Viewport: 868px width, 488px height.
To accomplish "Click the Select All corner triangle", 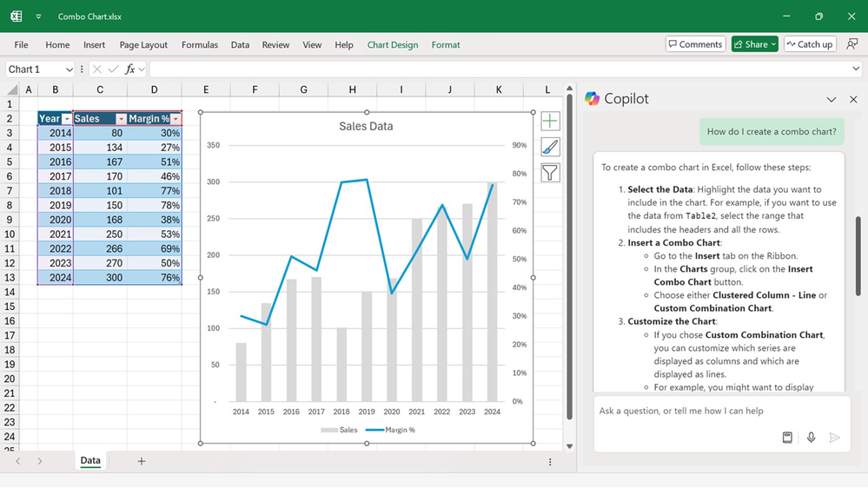I will [12, 89].
